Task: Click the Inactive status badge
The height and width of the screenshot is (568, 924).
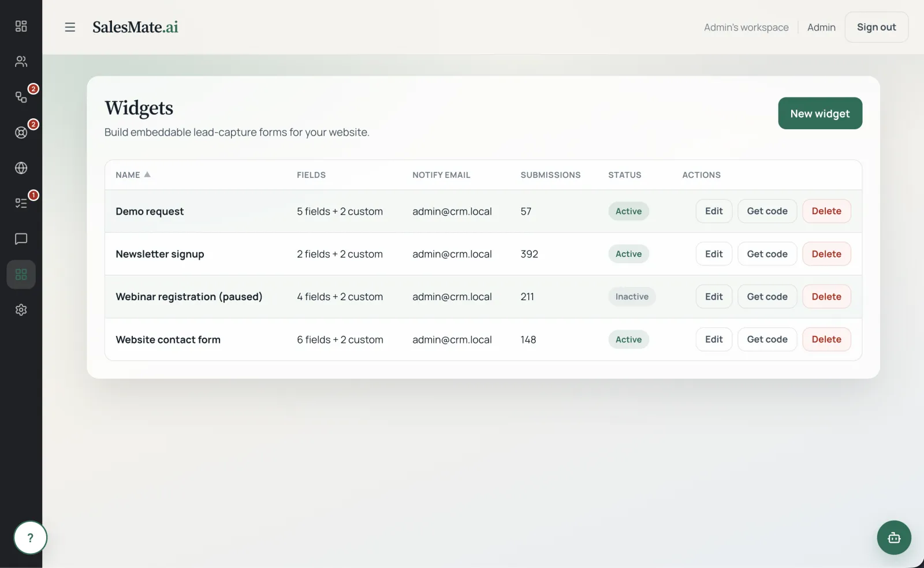Action: (x=632, y=297)
